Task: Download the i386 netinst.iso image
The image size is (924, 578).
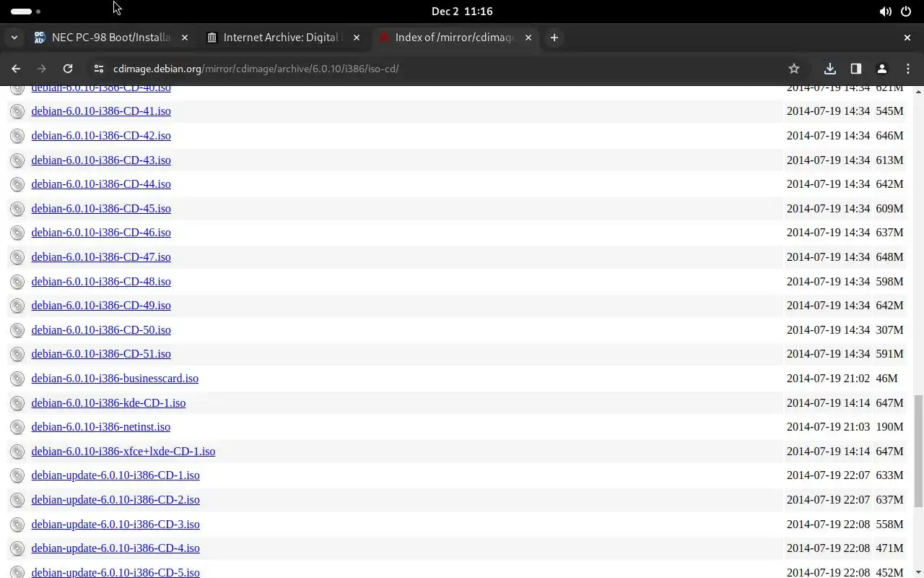Action: tap(101, 427)
